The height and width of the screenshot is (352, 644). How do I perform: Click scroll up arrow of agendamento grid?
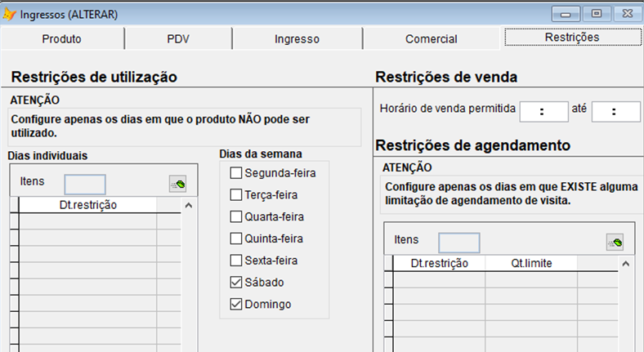point(625,263)
